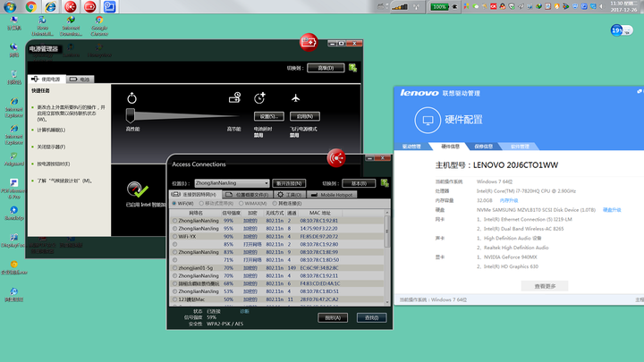The image size is (644, 362).
Task: Launch Chrome from the taskbar
Action: (x=30, y=6)
